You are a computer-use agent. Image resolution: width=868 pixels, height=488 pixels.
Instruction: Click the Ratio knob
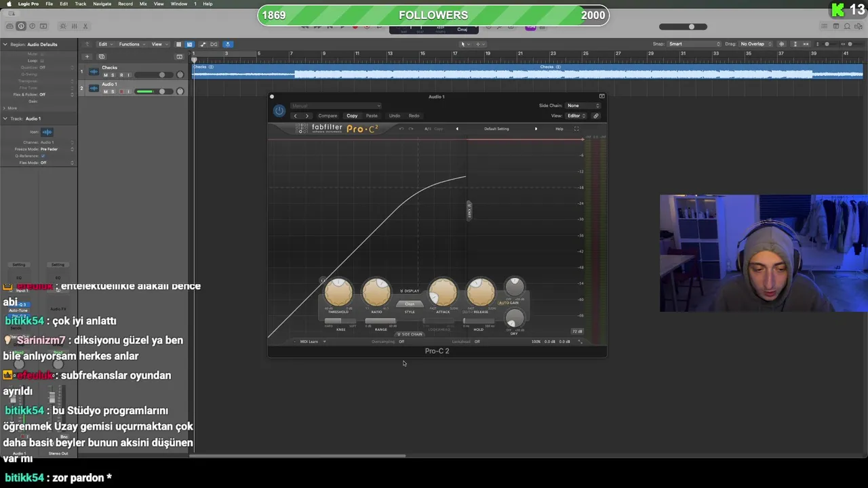click(x=376, y=293)
